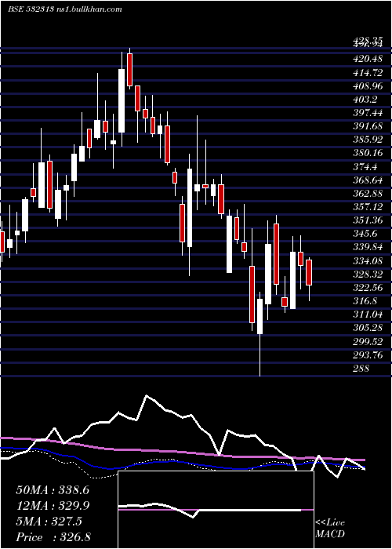Click the 391.68 price axis label

coord(367,126)
